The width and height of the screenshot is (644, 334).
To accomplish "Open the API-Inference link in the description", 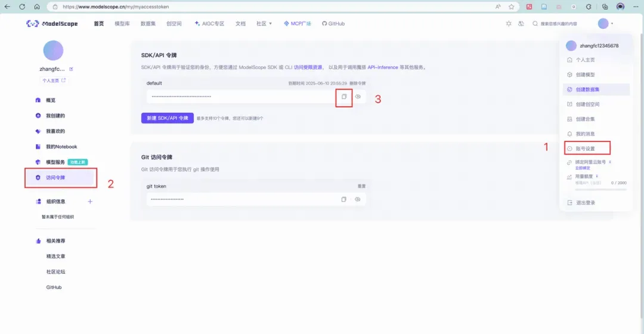I will [382, 67].
